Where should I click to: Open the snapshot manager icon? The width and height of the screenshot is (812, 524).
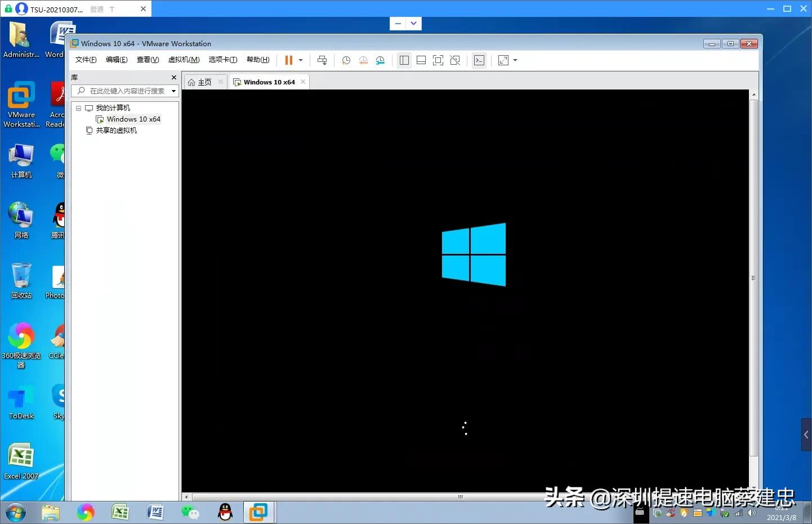[x=381, y=60]
